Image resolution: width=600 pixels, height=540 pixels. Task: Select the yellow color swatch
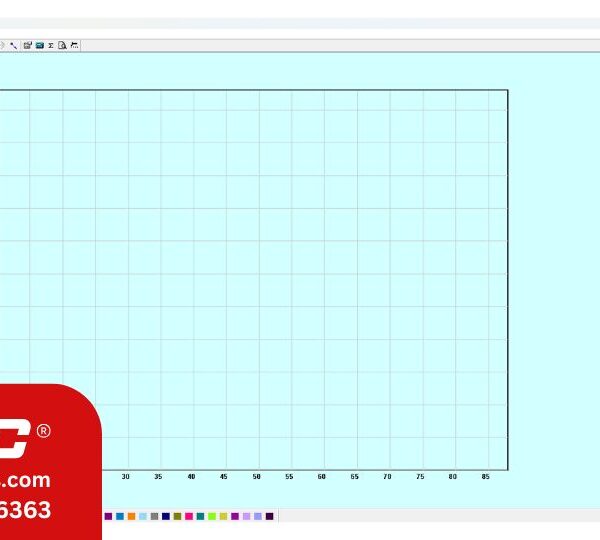click(223, 516)
